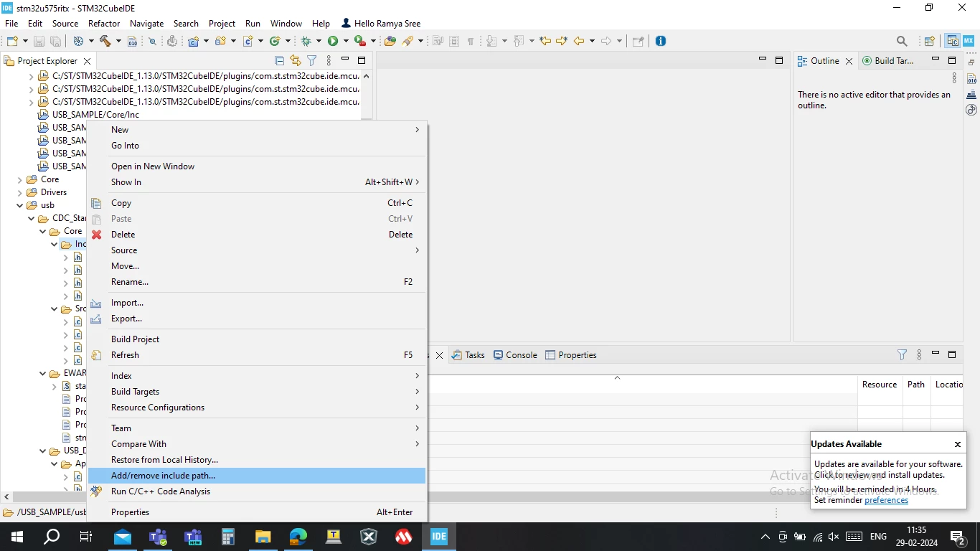The image size is (980, 551).
Task: Click Hello Ramya Sree account button
Action: (382, 23)
